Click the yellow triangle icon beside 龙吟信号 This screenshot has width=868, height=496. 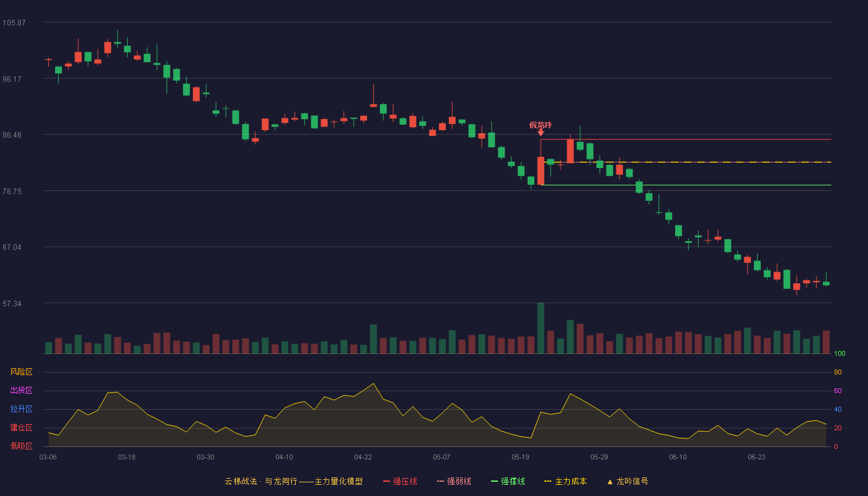pyautogui.click(x=609, y=482)
